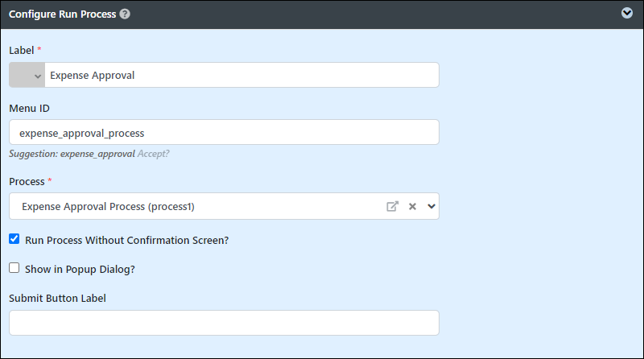Screen dimensions: 644x359
Task: Toggle via Show in Popup Dialog text
Action: (x=80, y=269)
